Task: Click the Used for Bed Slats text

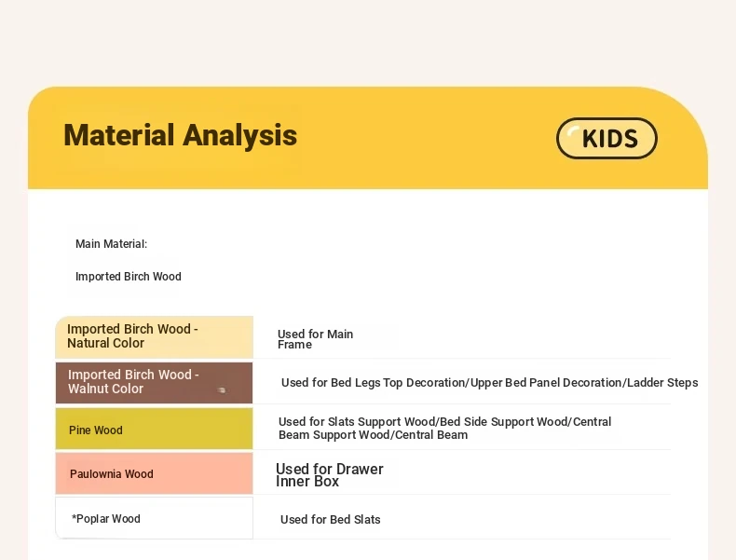Action: tap(331, 520)
